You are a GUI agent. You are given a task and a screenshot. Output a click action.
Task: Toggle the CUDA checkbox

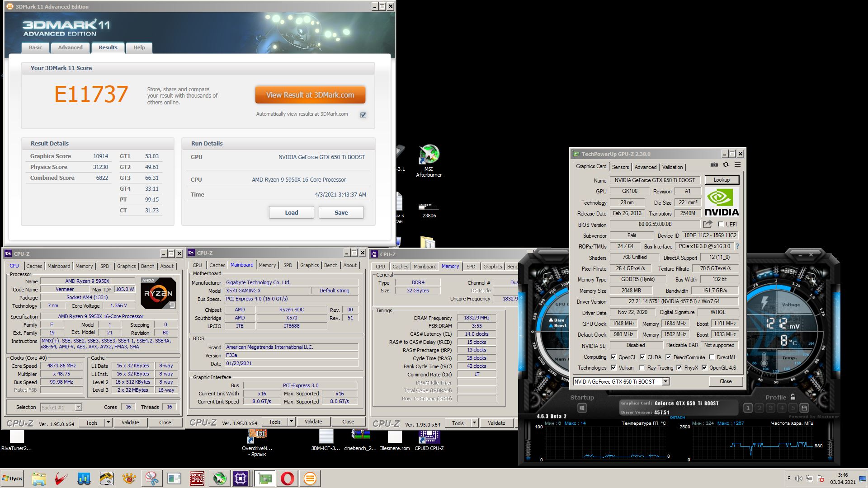[x=642, y=357]
